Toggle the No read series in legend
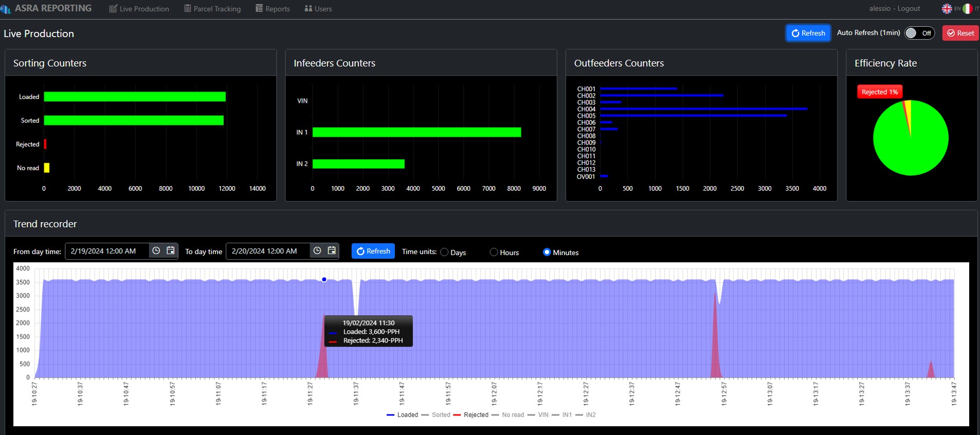 [x=507, y=415]
